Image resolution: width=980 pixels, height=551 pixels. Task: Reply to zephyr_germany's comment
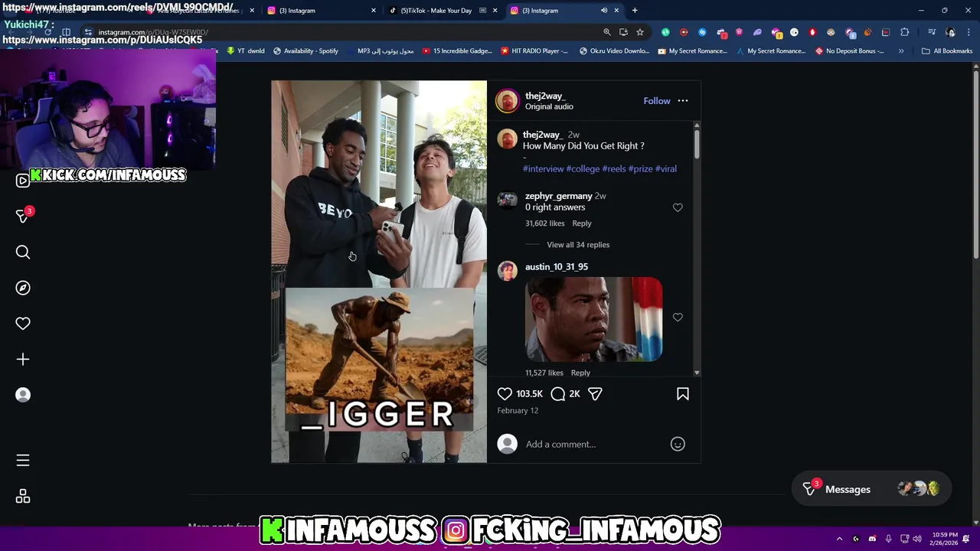[x=582, y=223]
